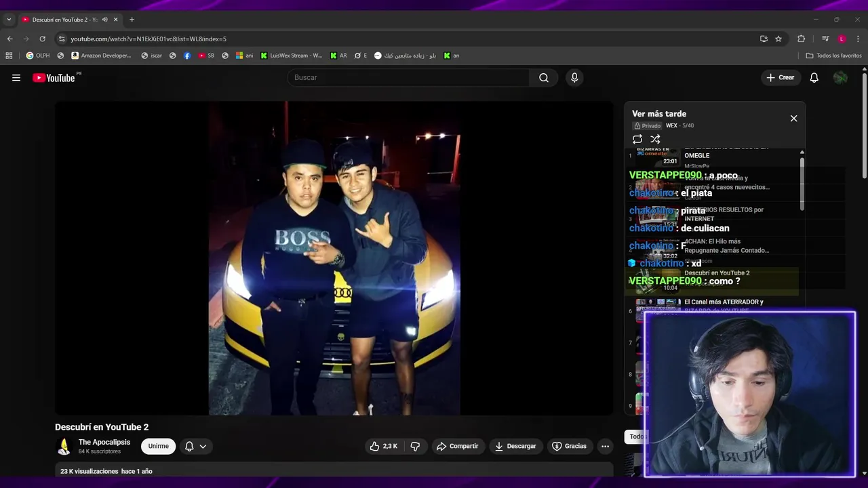Open the notifications bell in YouTube header
Screen dimensions: 868x488
click(814, 78)
